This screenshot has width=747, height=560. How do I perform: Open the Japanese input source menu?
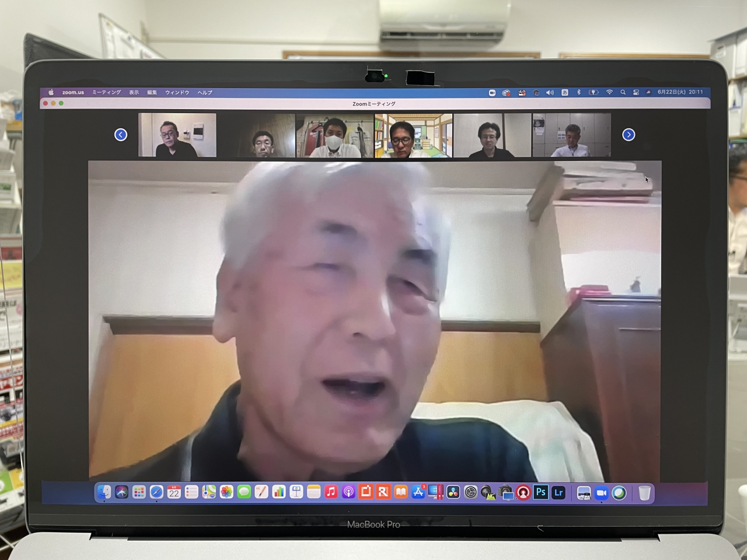pos(564,92)
